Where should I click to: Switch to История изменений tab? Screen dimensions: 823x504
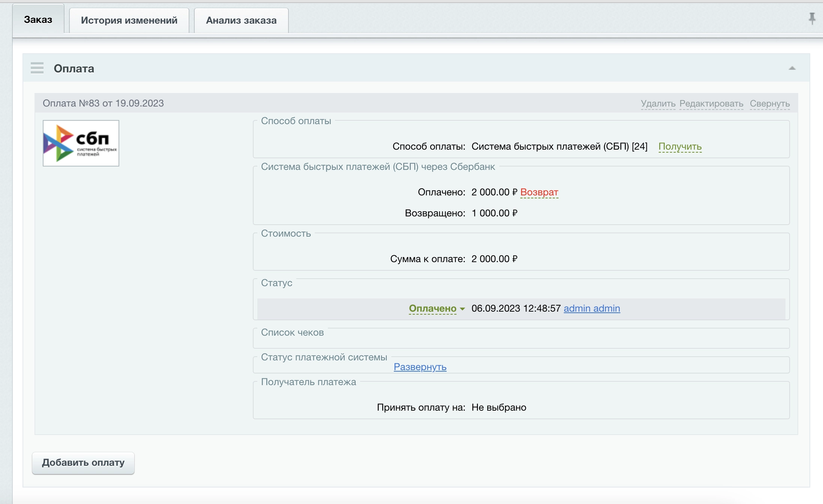click(x=129, y=20)
